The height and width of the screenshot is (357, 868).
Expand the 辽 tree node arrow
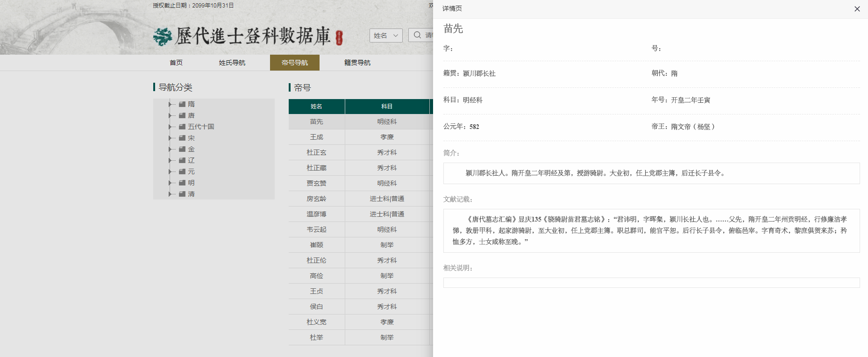click(x=171, y=160)
